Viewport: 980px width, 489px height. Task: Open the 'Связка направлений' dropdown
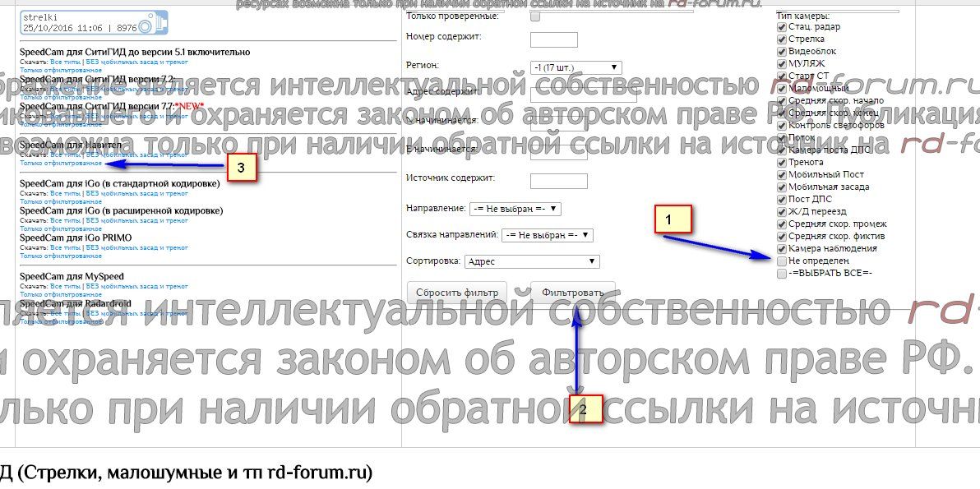coord(547,235)
